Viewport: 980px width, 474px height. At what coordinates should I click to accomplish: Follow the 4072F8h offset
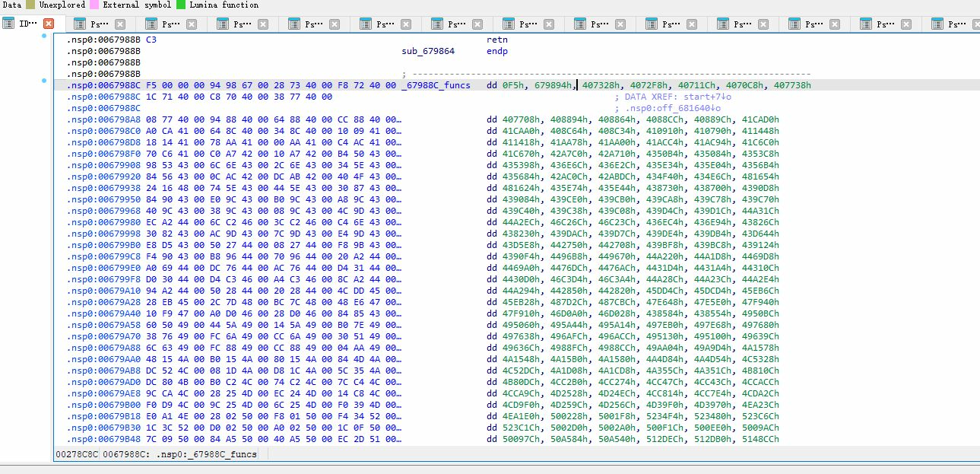point(649,85)
